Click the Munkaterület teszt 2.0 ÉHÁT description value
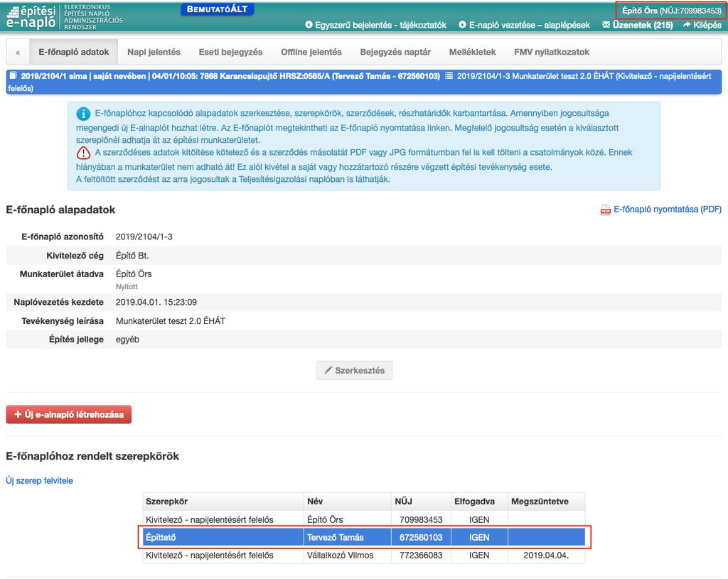This screenshot has height=579, width=728. (171, 321)
